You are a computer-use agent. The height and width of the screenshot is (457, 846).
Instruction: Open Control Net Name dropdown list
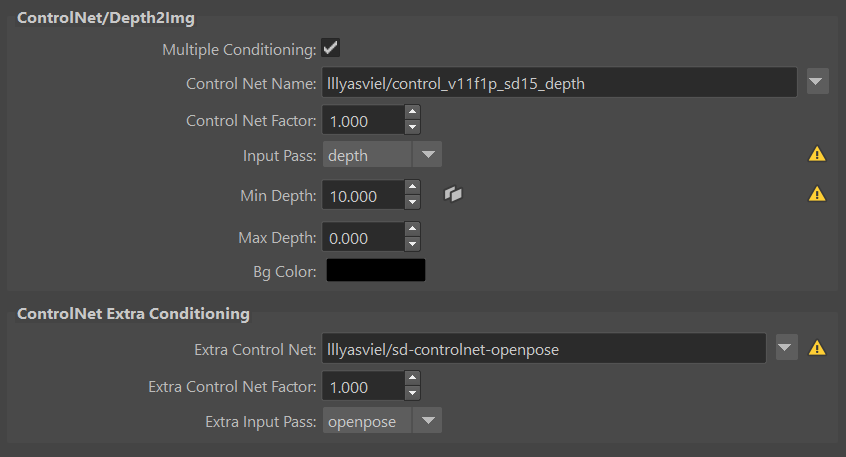817,82
